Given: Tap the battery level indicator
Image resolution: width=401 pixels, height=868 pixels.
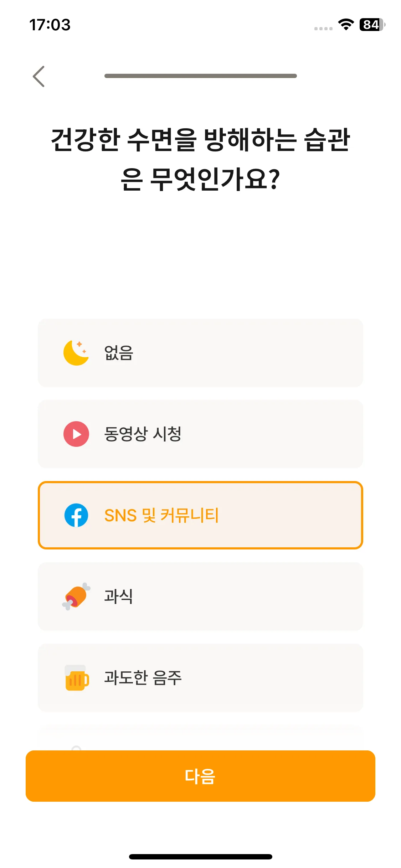Looking at the screenshot, I should click(372, 25).
